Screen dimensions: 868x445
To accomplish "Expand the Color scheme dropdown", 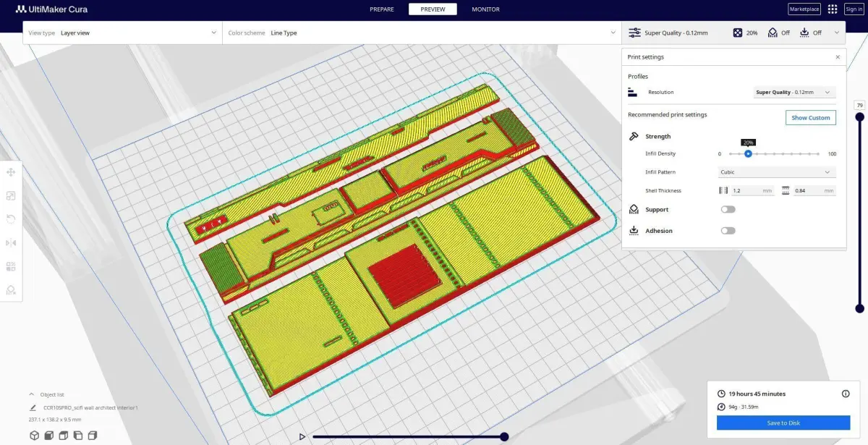I will click(422, 33).
